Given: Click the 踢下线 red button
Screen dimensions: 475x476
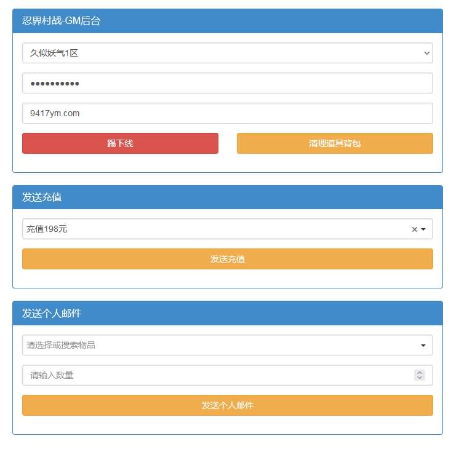Looking at the screenshot, I should [120, 143].
